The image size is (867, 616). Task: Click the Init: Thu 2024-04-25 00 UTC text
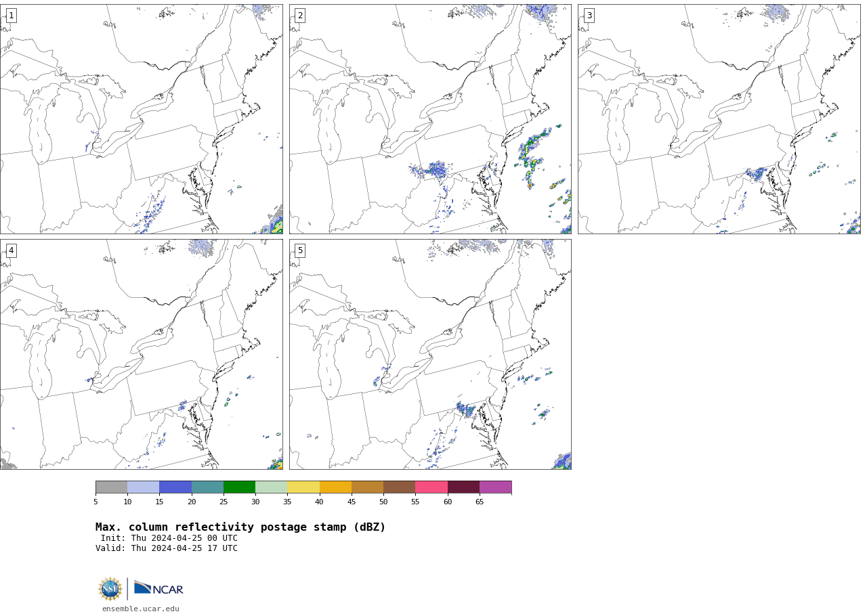point(169,538)
